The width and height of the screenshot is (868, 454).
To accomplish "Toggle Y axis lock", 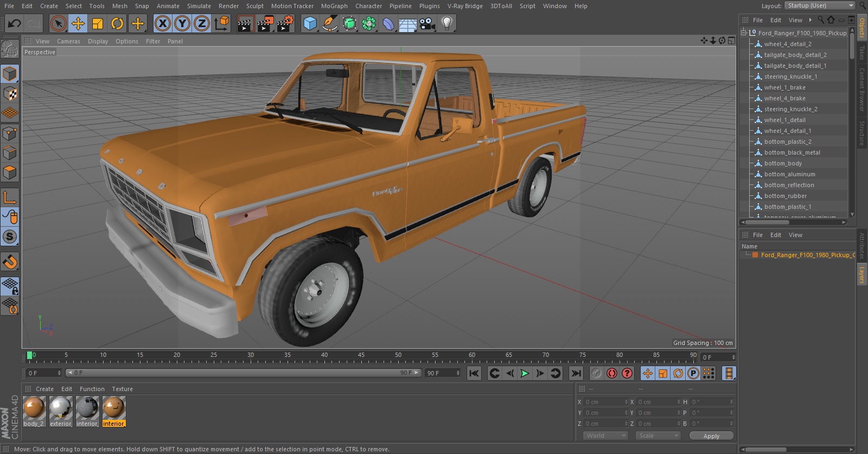I will (x=182, y=23).
